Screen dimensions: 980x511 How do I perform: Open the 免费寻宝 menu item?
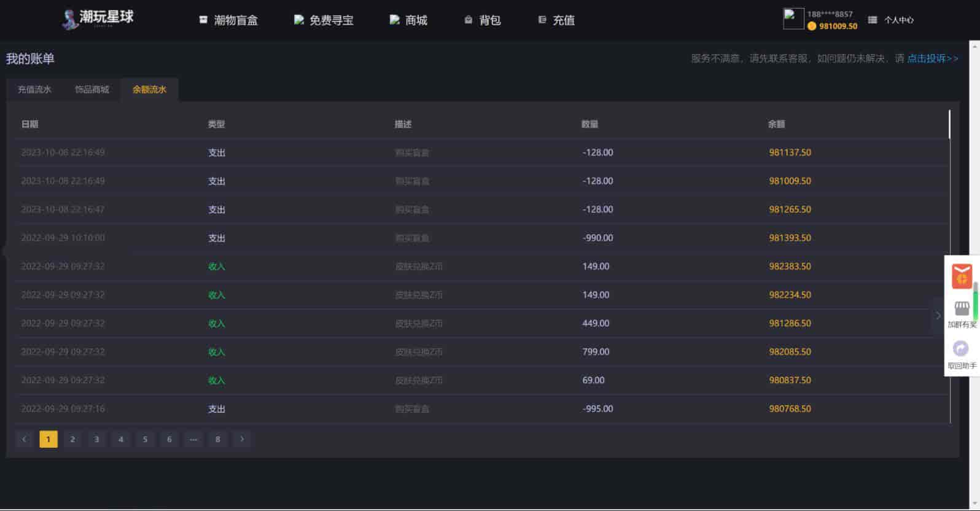[x=324, y=20]
